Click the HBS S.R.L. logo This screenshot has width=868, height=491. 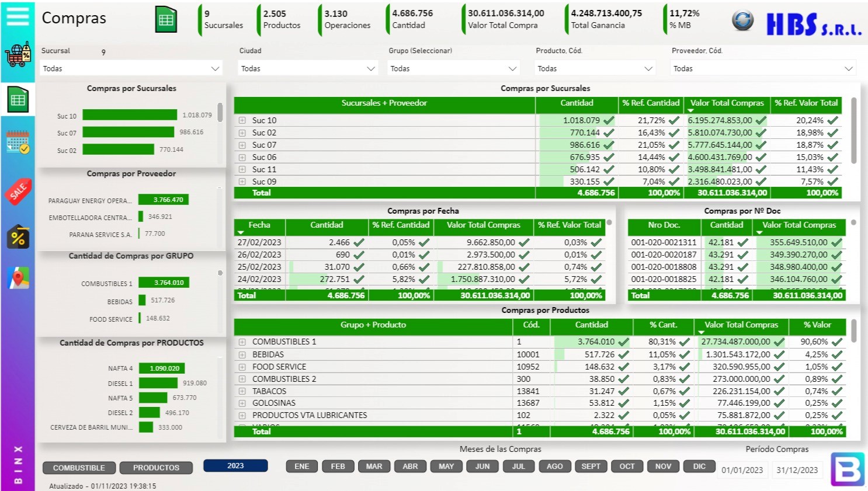click(814, 24)
